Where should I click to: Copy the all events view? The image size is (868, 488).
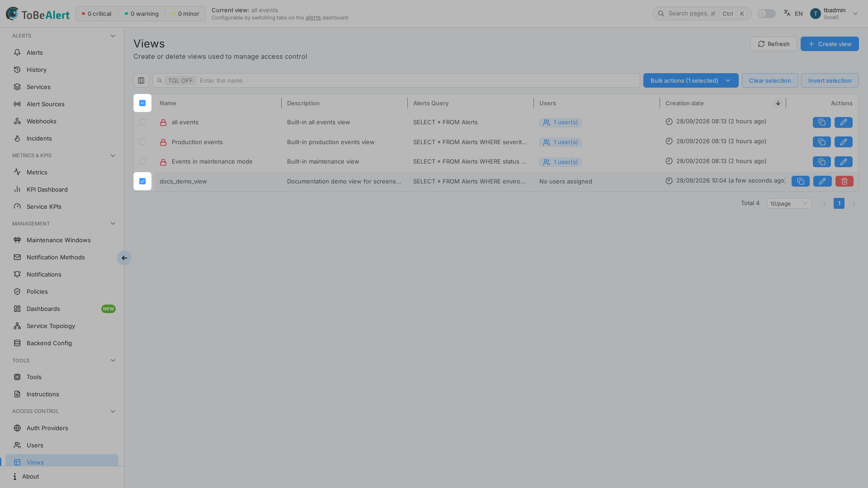point(822,122)
